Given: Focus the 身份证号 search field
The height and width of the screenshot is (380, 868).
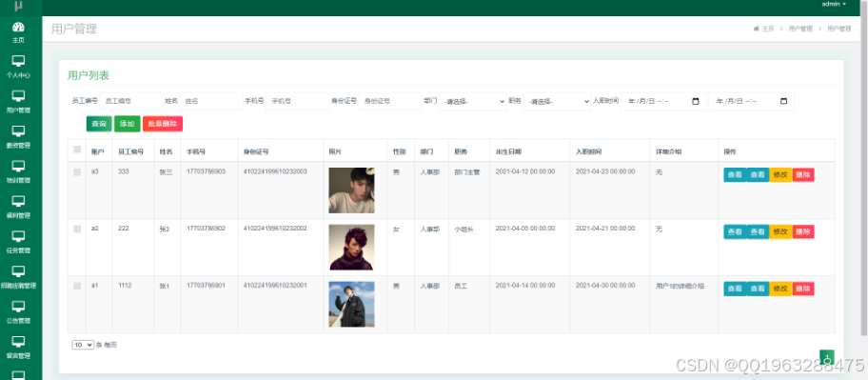Looking at the screenshot, I should [390, 101].
